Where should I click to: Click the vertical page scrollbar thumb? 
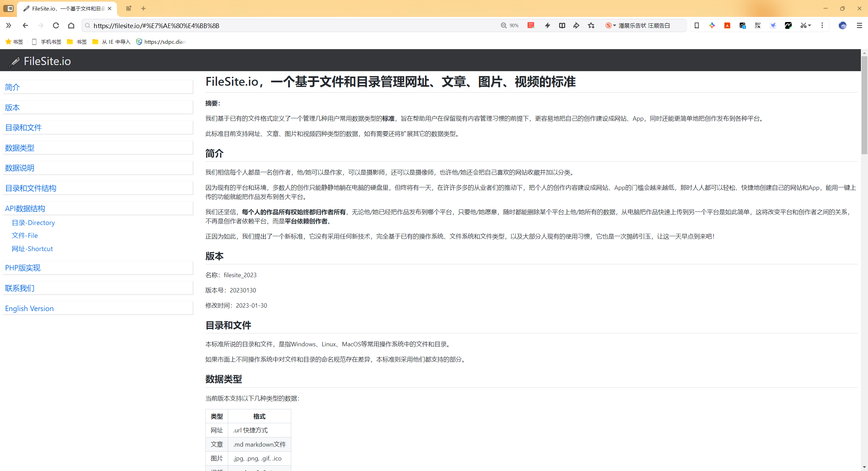pos(864,105)
